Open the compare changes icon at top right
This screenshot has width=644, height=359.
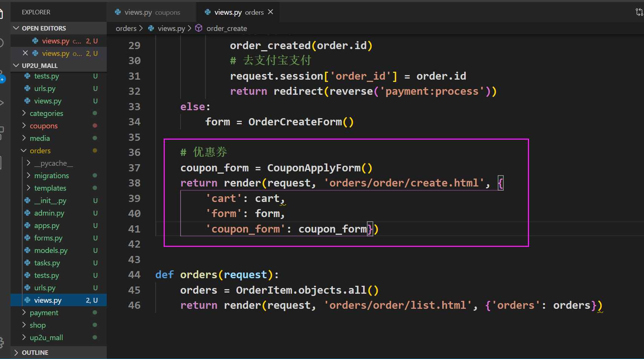pos(639,12)
